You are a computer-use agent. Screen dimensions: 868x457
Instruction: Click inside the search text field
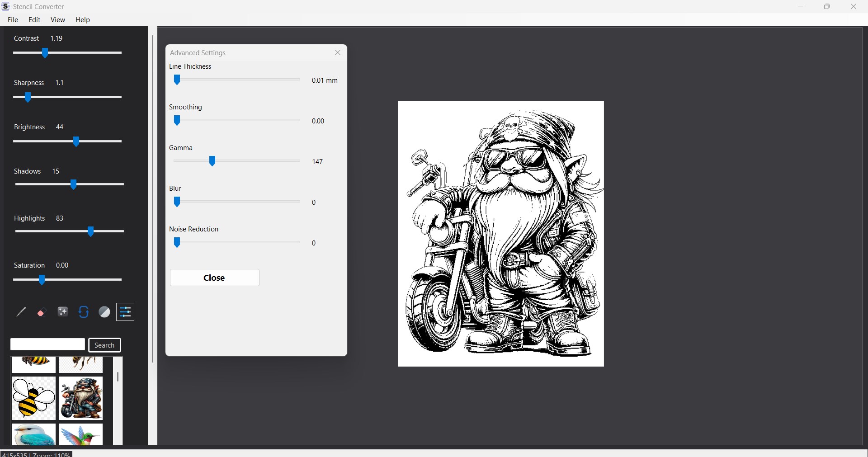coord(47,344)
